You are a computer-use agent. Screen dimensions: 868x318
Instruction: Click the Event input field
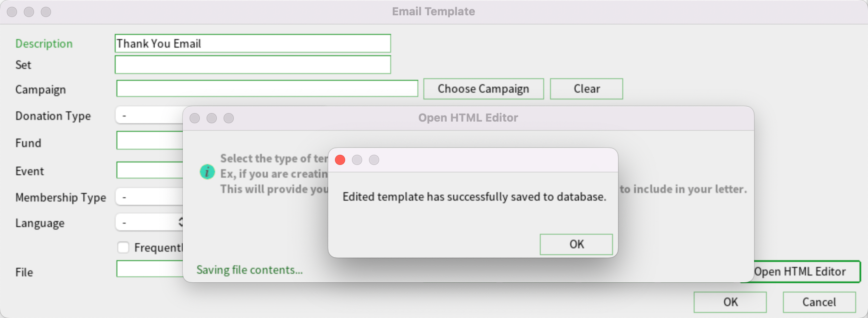tap(150, 170)
